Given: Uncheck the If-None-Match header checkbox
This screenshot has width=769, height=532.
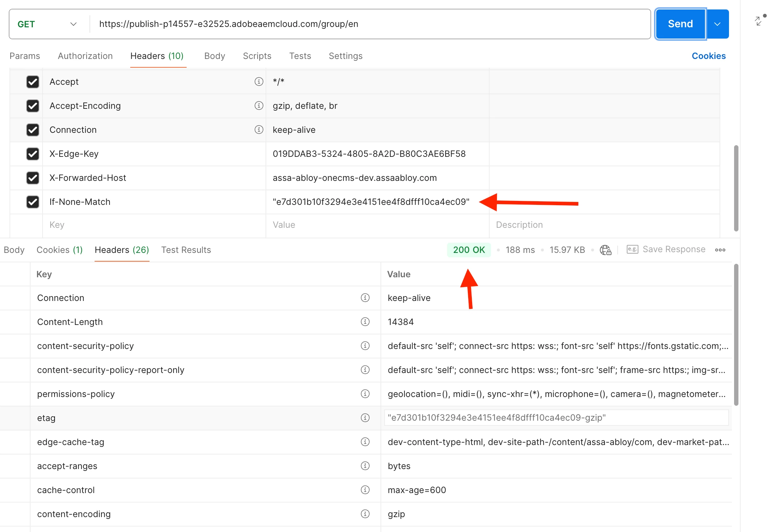Looking at the screenshot, I should [x=33, y=202].
